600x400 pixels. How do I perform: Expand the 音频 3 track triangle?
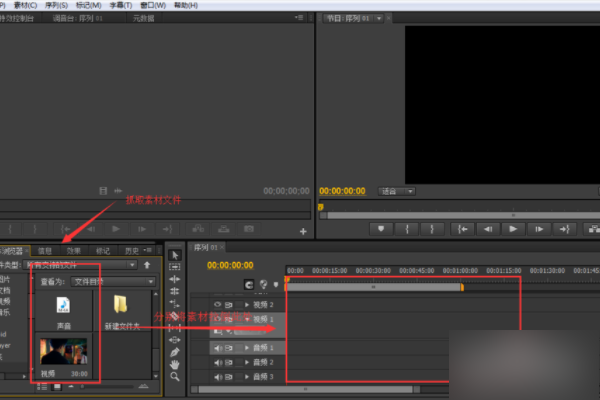click(x=247, y=377)
